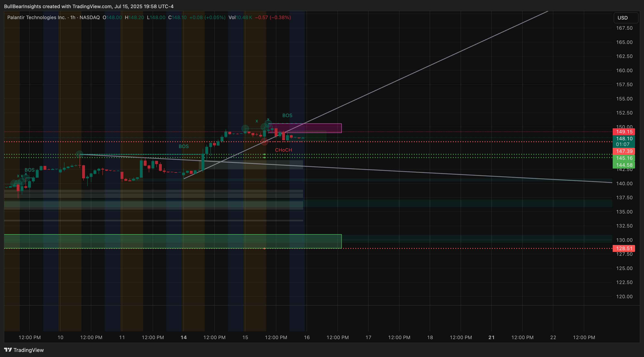Click the high value H148.20

point(134,17)
